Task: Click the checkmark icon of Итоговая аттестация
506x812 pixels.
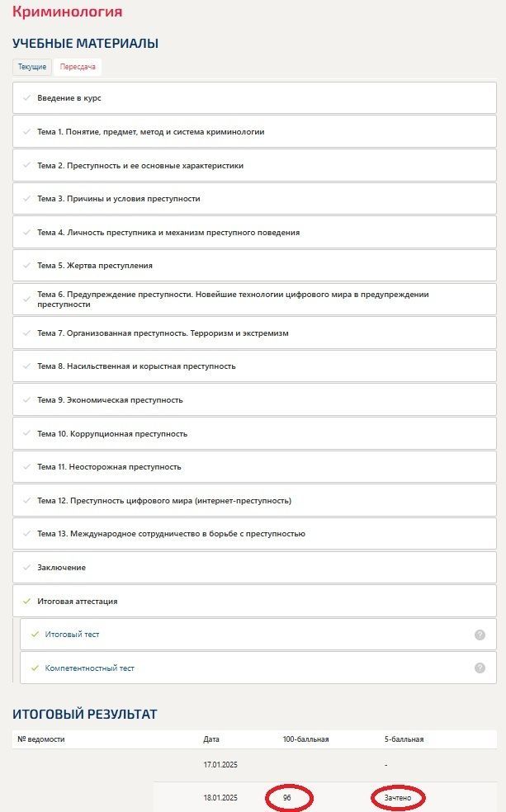Action: coord(27,602)
